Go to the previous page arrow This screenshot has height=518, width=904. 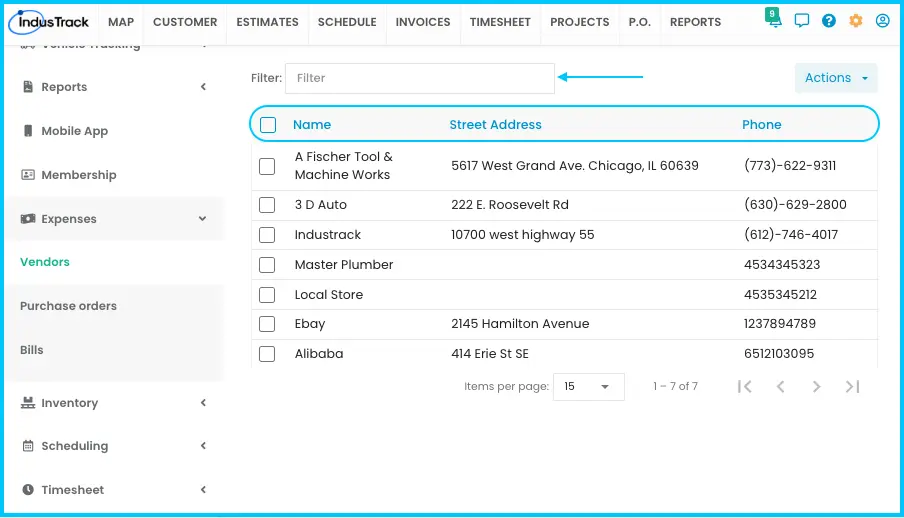pos(781,386)
